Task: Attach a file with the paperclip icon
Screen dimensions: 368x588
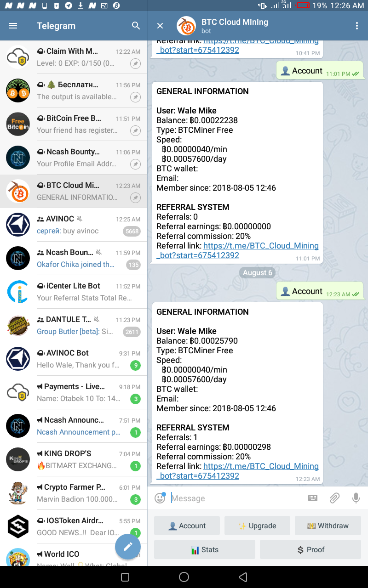Action: [334, 498]
